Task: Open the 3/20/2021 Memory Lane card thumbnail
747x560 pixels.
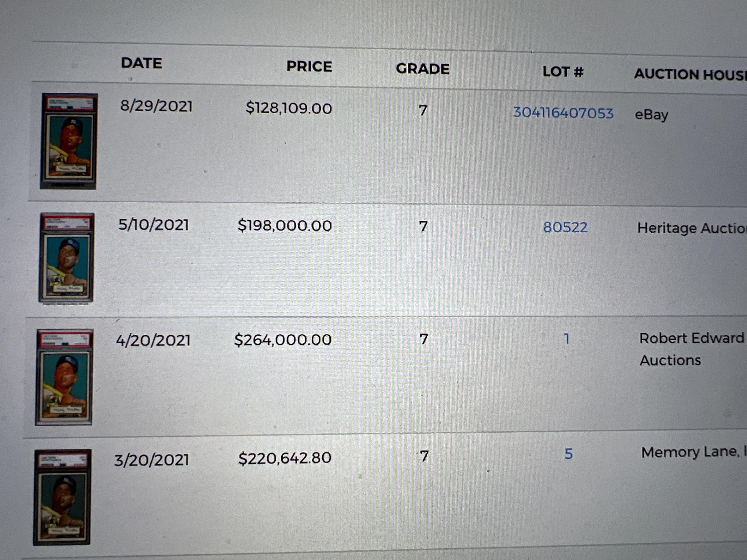Action: (x=62, y=497)
